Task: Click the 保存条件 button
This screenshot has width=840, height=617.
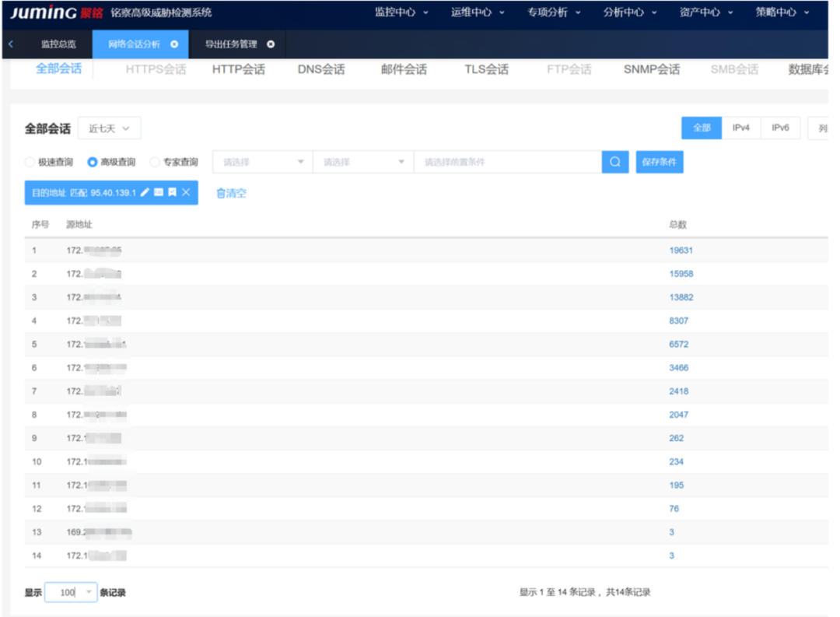Action: pyautogui.click(x=659, y=162)
